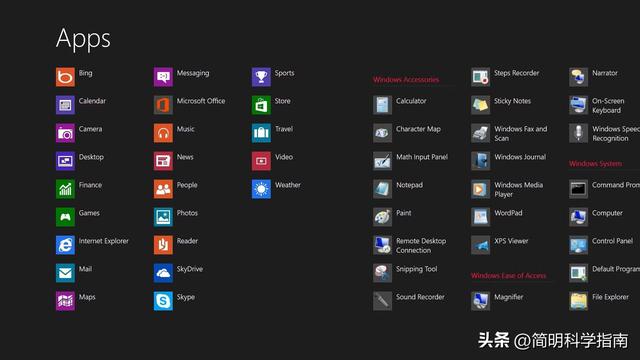
Task: Open the Calculator accessory icon
Action: 382,105
